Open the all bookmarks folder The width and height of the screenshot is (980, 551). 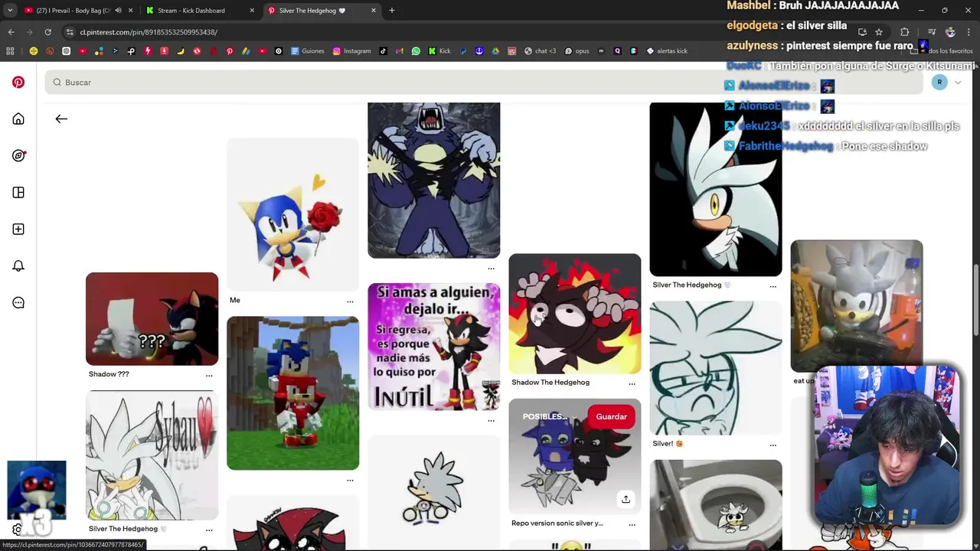[945, 51]
